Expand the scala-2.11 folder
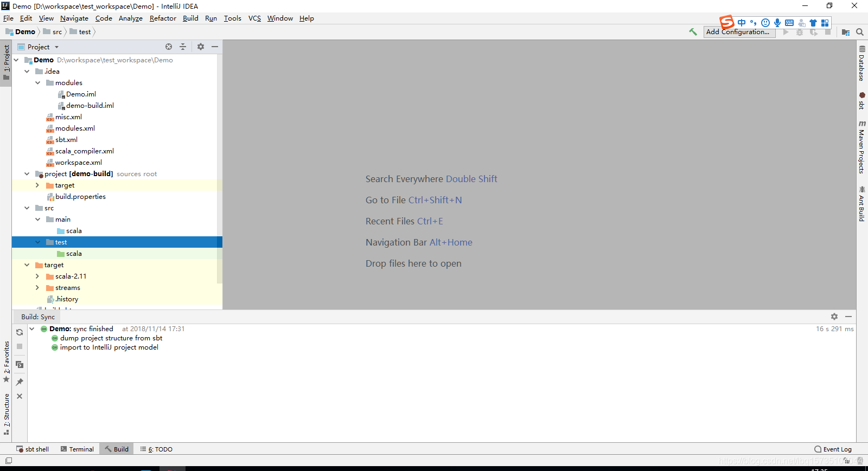The image size is (868, 471). click(37, 276)
